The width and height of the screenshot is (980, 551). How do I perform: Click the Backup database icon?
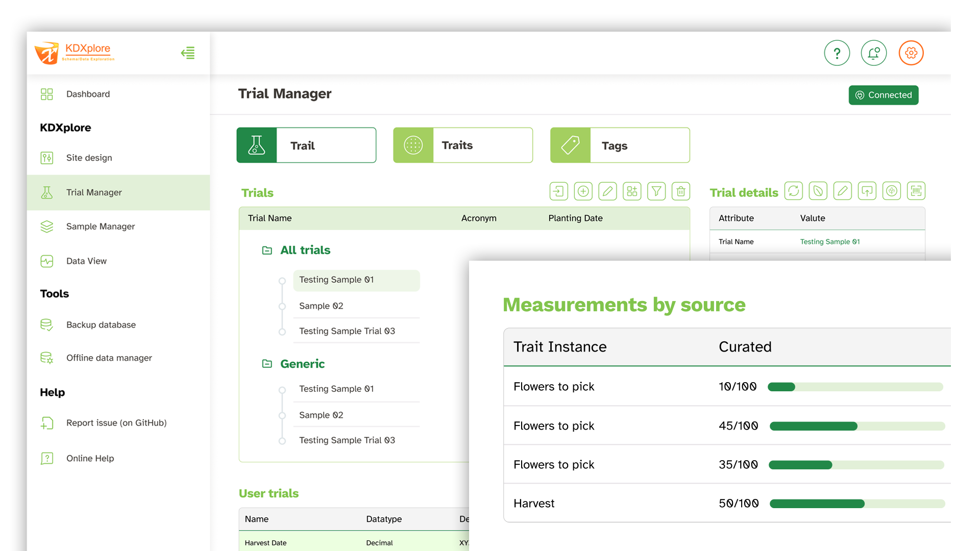(x=47, y=325)
